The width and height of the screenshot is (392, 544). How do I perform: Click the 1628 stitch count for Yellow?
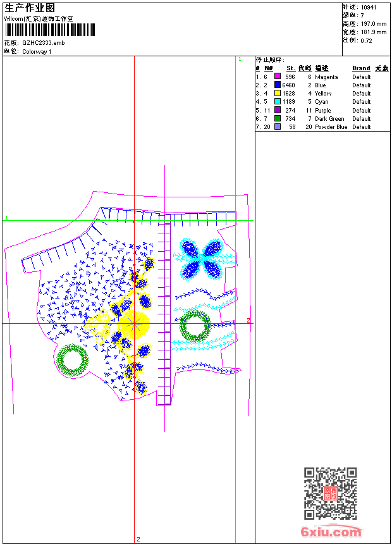pyautogui.click(x=288, y=94)
